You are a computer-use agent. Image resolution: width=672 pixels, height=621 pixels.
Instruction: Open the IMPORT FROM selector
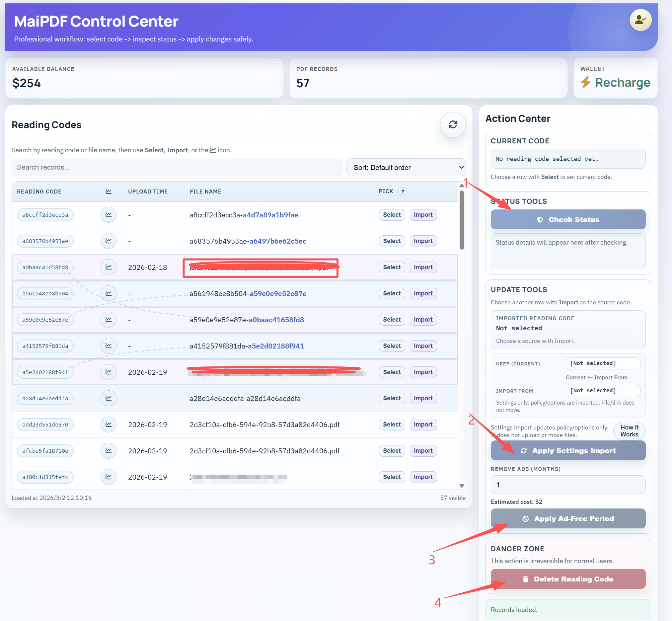[x=602, y=390]
